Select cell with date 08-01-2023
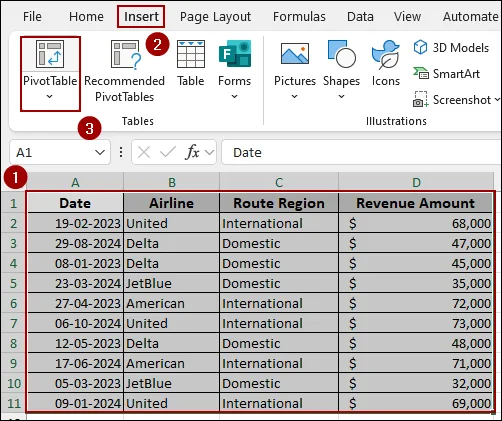This screenshot has height=421, width=502. pos(75,263)
